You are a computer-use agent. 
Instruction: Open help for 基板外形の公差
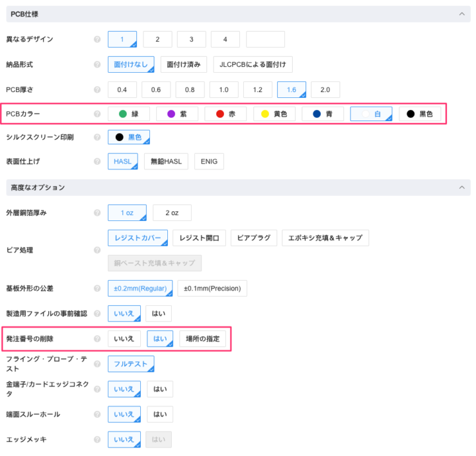coord(97,289)
